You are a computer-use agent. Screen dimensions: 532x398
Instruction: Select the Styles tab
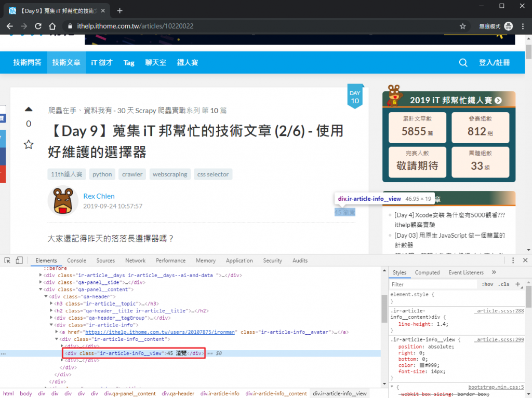[400, 272]
